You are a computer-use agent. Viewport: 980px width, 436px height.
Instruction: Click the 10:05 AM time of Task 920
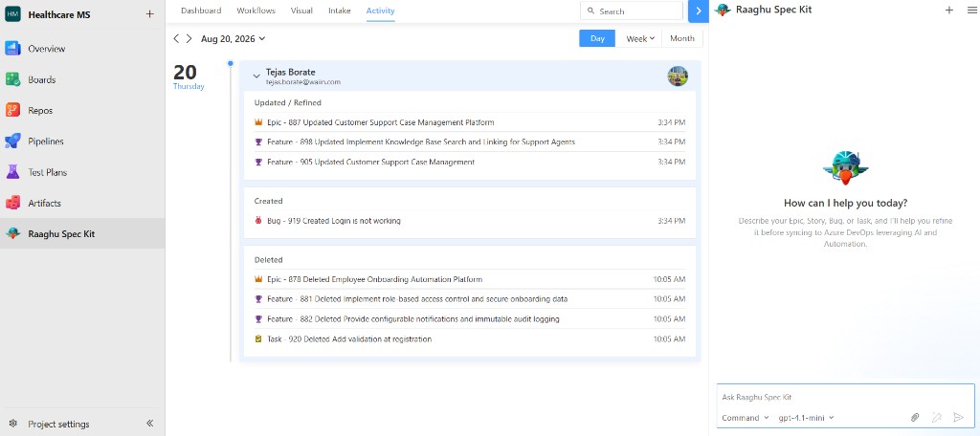tap(669, 339)
